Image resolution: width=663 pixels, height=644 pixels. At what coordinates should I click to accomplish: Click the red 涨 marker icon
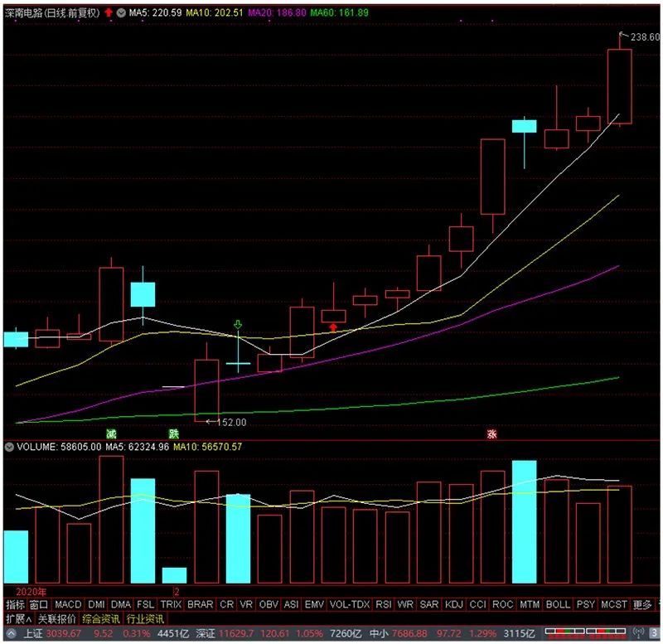[491, 433]
